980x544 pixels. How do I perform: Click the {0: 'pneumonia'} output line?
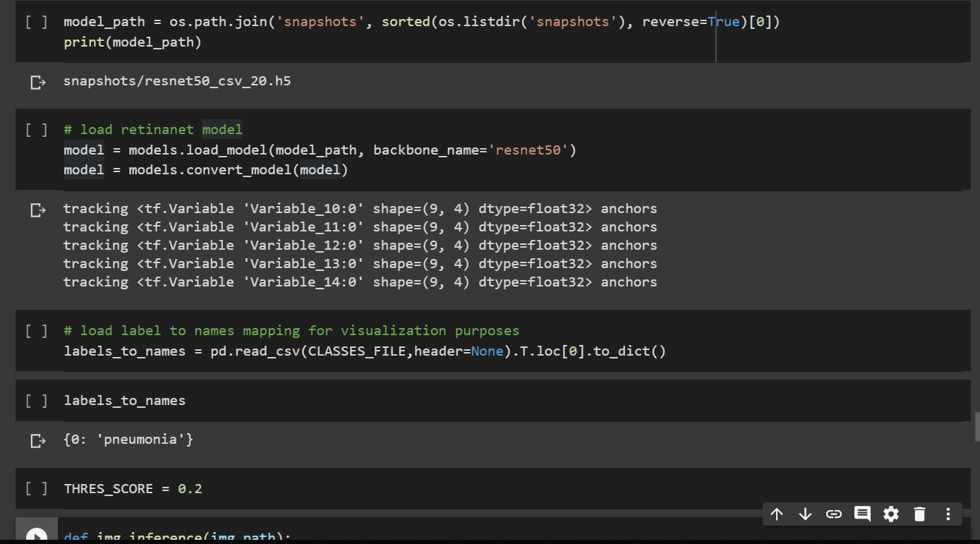pyautogui.click(x=128, y=439)
